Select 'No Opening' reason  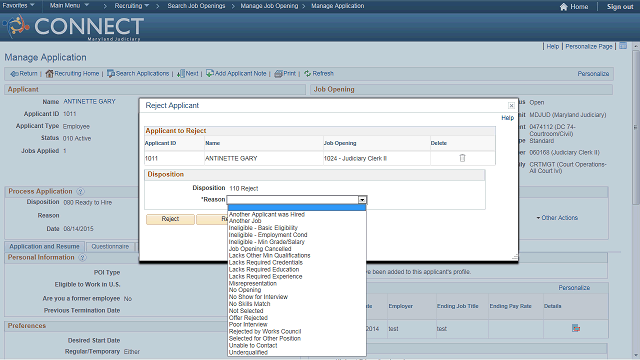(x=244, y=290)
